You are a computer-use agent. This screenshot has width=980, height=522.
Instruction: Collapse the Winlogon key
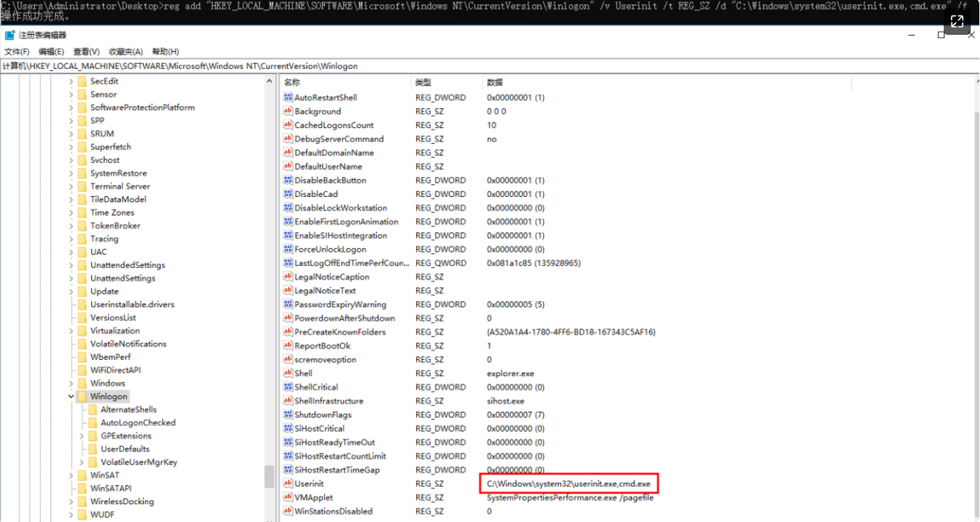pos(71,396)
